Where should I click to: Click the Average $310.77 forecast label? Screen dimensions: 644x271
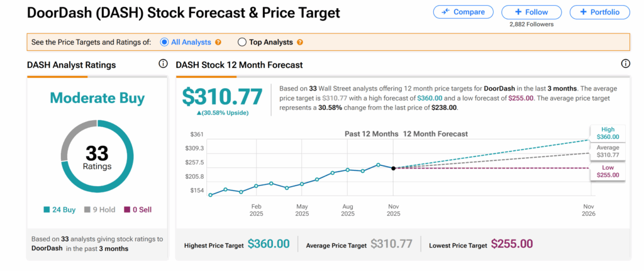pyautogui.click(x=606, y=151)
